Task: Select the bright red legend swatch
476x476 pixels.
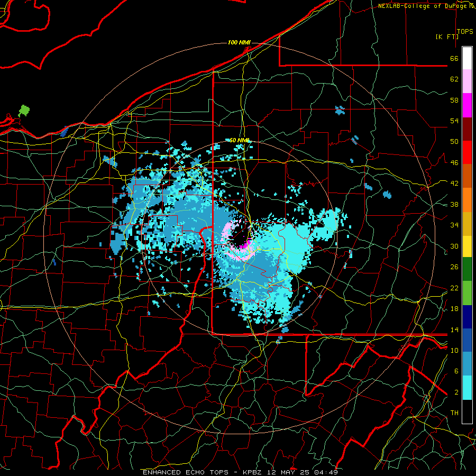Action: click(x=467, y=152)
